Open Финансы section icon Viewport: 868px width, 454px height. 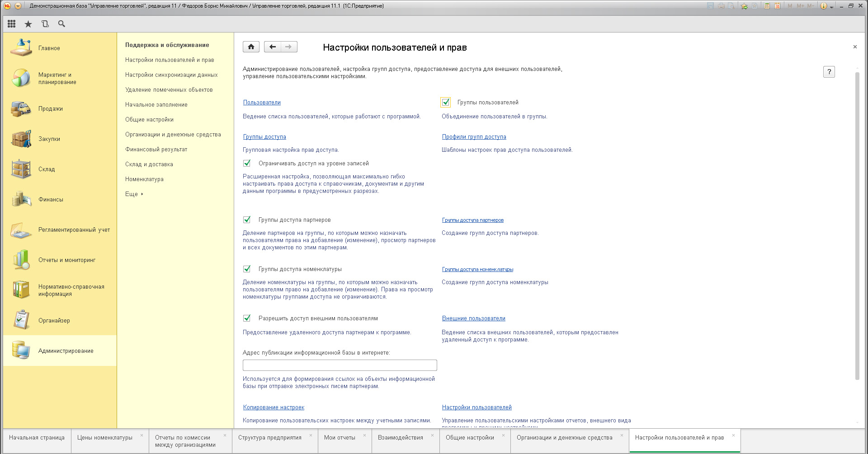click(x=21, y=199)
